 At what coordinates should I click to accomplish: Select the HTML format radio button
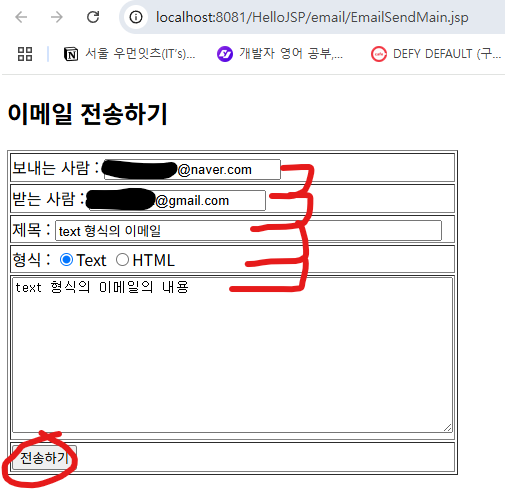[122, 260]
